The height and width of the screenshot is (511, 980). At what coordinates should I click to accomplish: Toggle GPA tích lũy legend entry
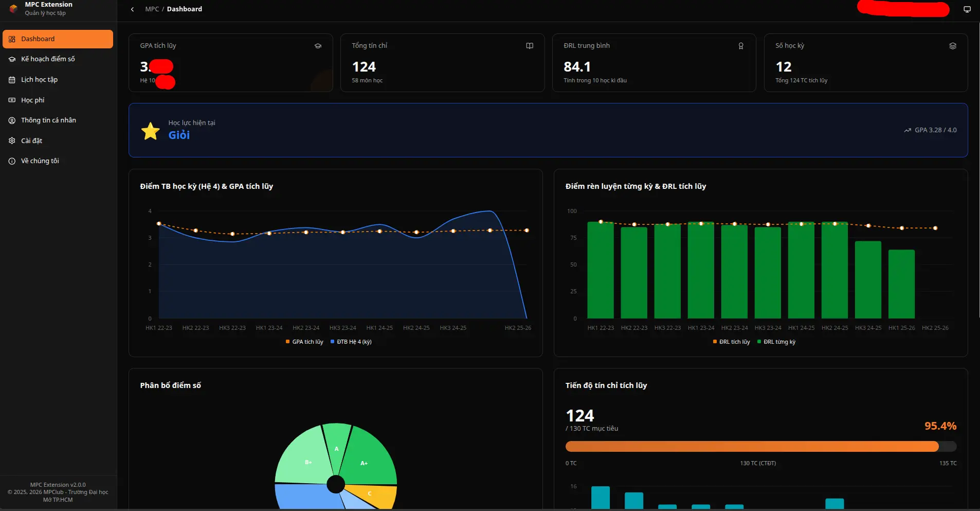coord(304,342)
